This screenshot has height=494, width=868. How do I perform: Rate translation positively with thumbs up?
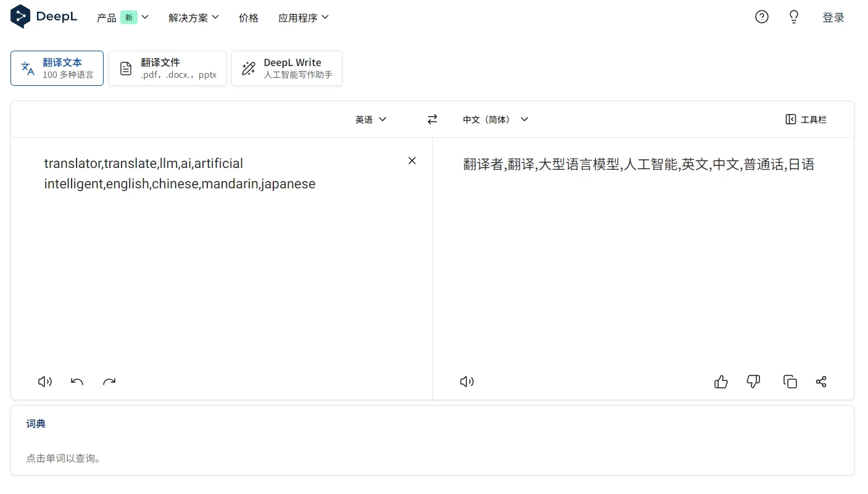pos(721,381)
